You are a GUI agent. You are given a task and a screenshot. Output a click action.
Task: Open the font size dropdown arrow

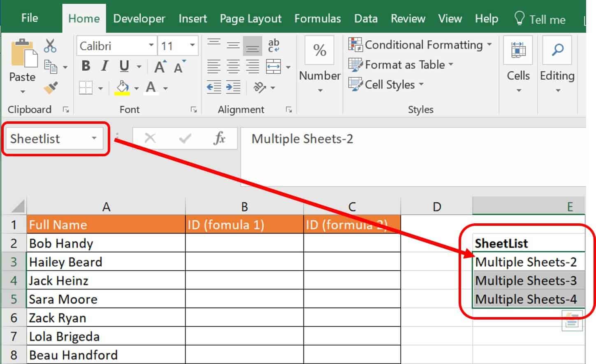(x=192, y=45)
